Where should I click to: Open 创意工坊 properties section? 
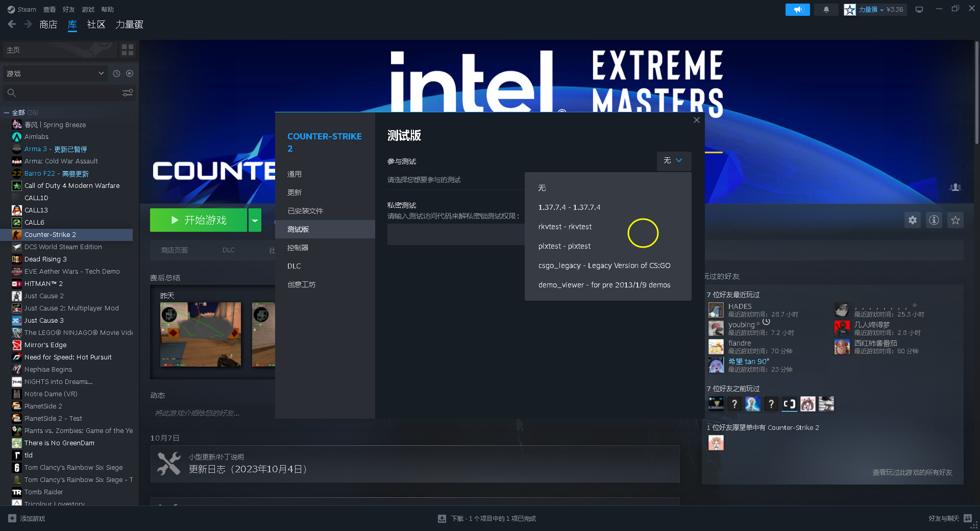pyautogui.click(x=325, y=284)
